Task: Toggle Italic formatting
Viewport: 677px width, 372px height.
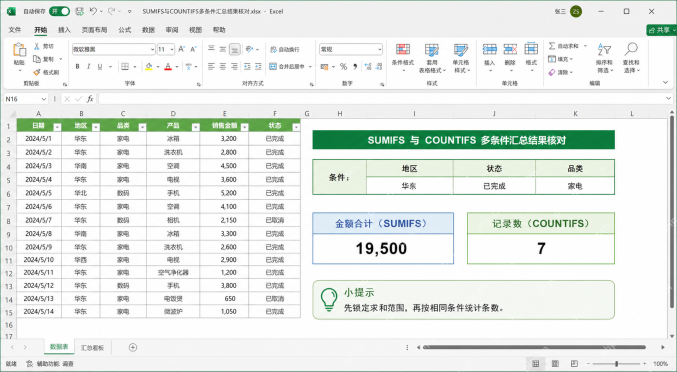Action: pyautogui.click(x=89, y=66)
